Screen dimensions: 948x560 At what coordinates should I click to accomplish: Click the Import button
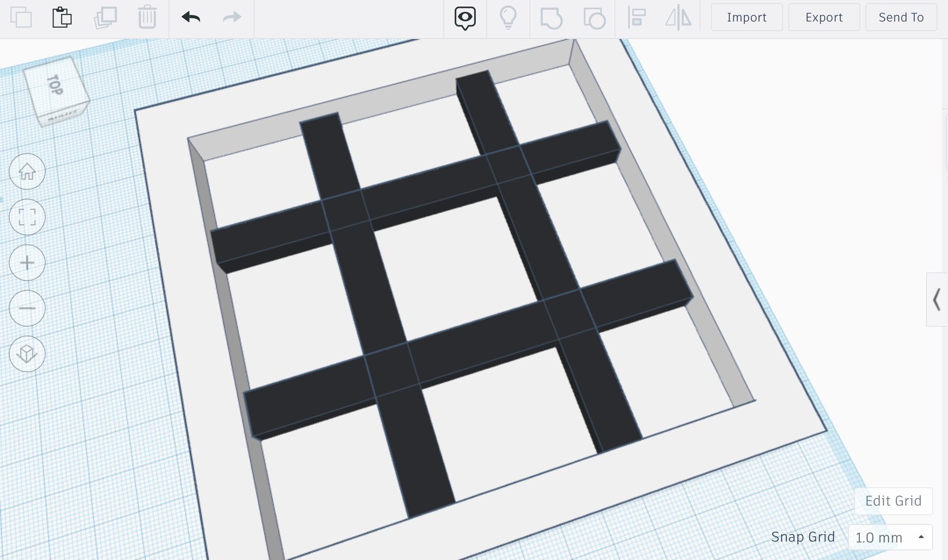point(747,18)
